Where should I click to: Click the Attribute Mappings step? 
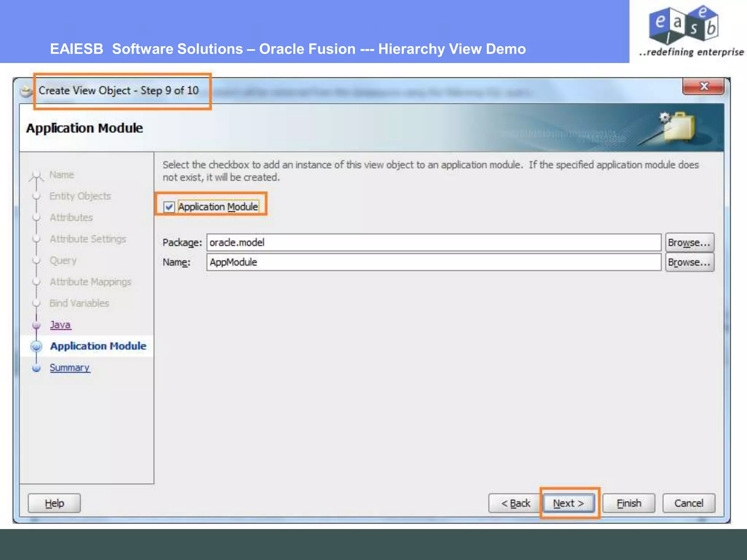pyautogui.click(x=90, y=282)
